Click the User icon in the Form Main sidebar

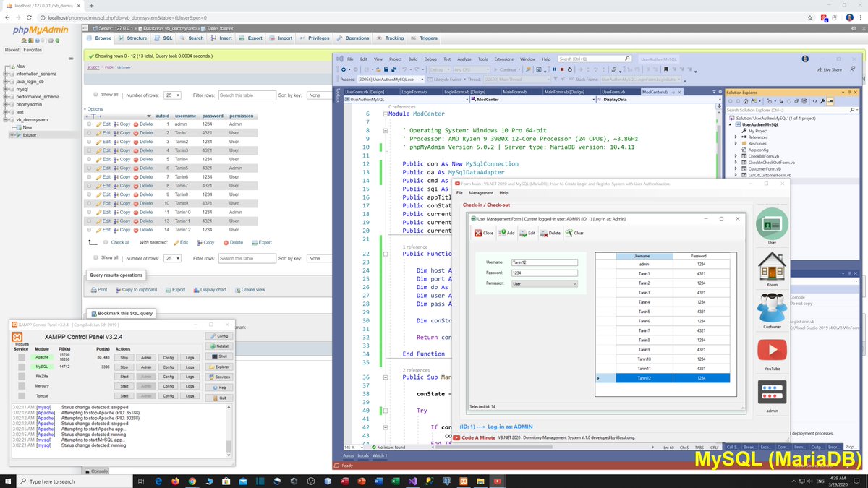point(772,224)
